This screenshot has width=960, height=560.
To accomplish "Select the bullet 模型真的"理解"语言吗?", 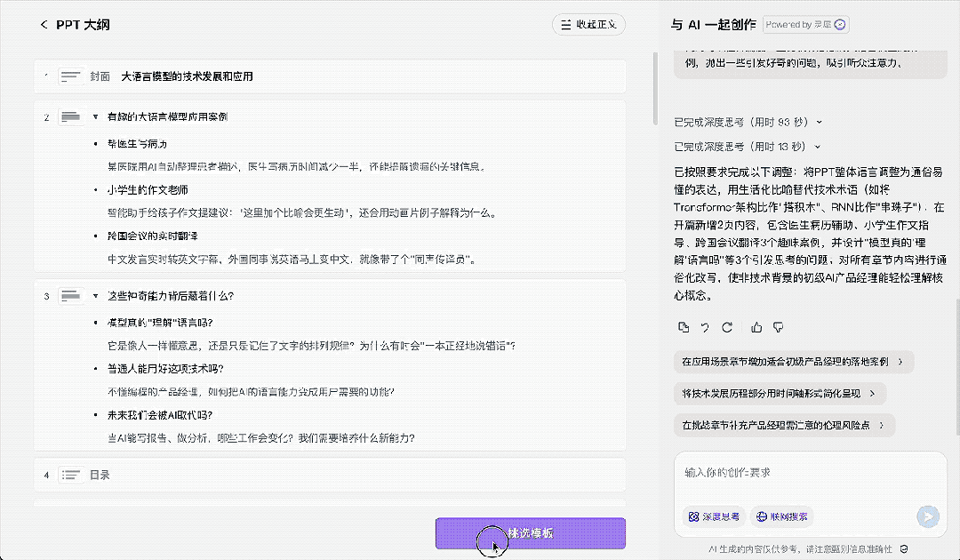I will [160, 324].
